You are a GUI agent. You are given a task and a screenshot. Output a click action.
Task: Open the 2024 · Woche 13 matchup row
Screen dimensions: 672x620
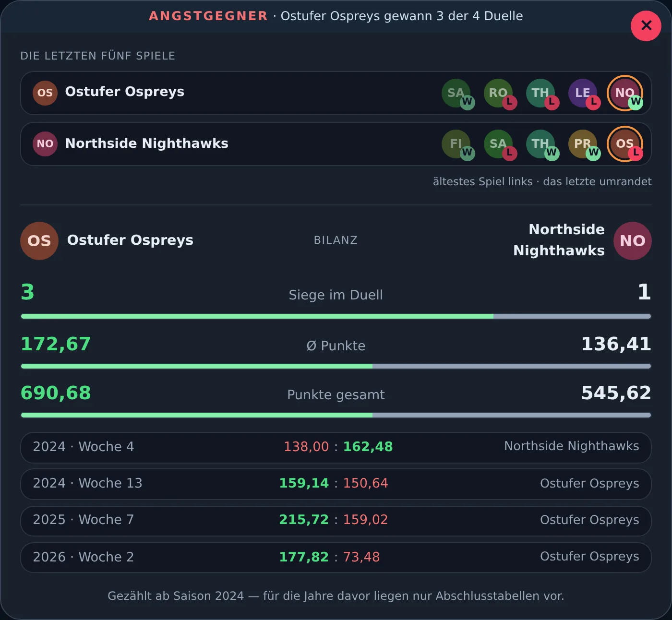click(336, 484)
